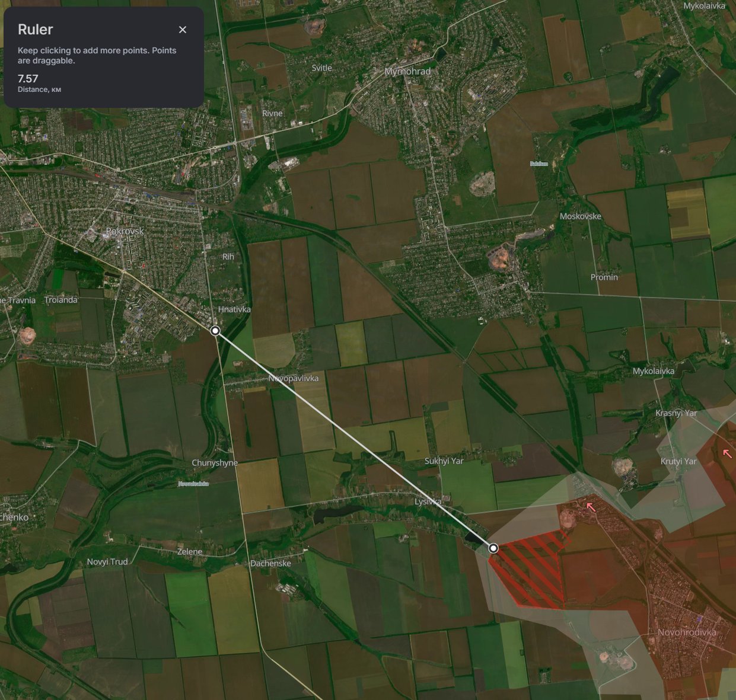Viewport: 736px width, 700px height.
Task: Click the 'Distance, км' caption
Action: pyautogui.click(x=39, y=90)
